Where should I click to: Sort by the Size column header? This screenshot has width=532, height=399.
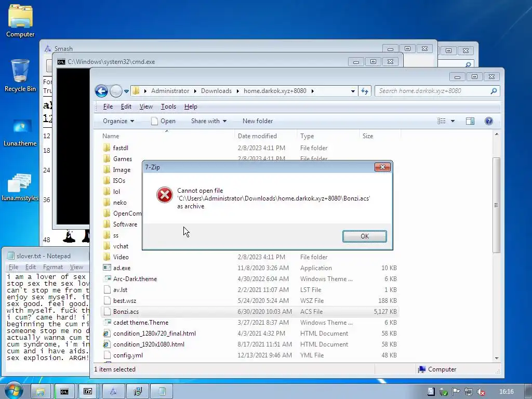coord(380,136)
